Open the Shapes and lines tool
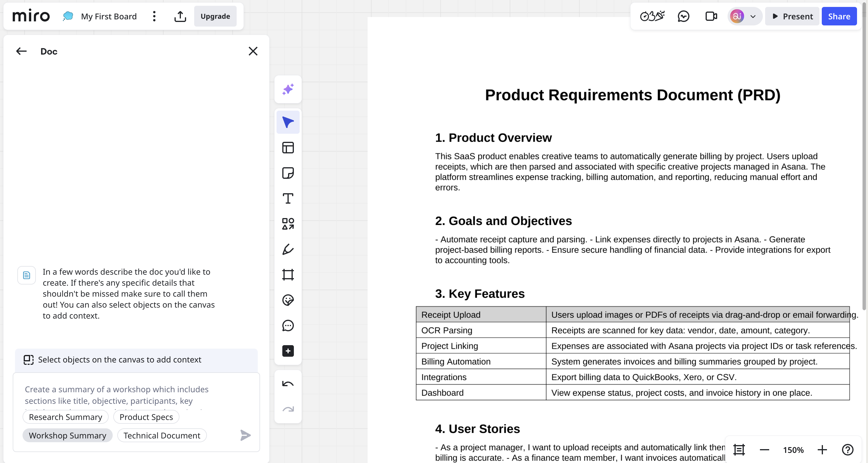Image resolution: width=868 pixels, height=463 pixels. point(288,224)
